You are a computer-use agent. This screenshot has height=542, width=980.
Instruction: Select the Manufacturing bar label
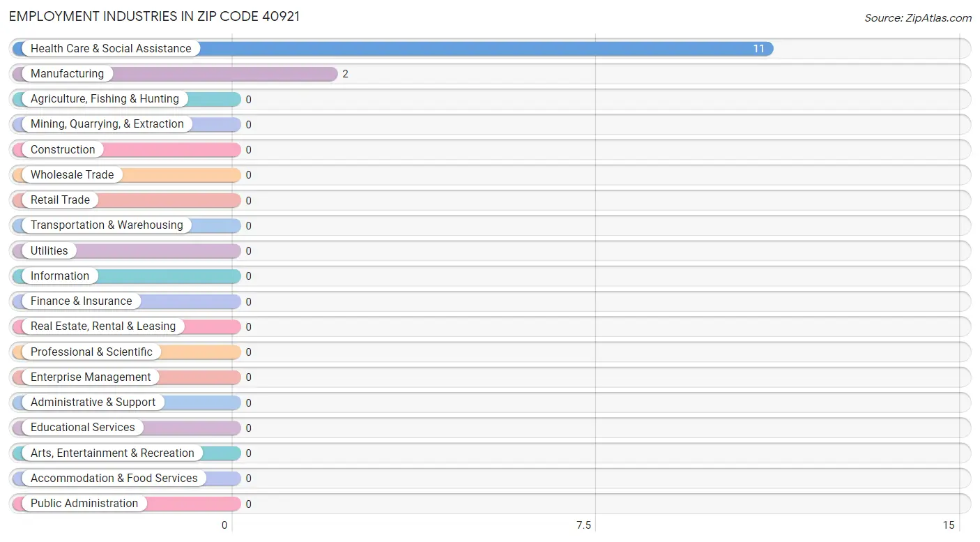click(67, 74)
